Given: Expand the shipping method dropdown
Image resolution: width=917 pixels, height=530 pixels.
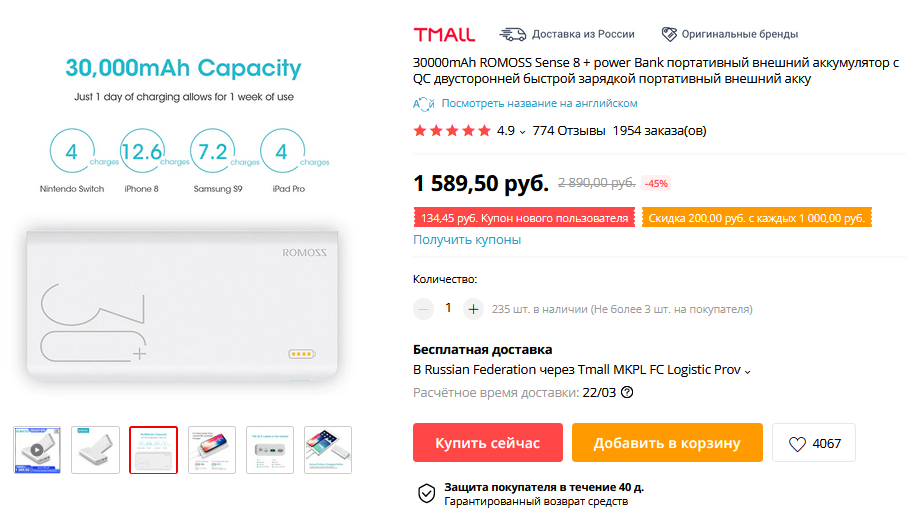Looking at the screenshot, I should click(747, 371).
